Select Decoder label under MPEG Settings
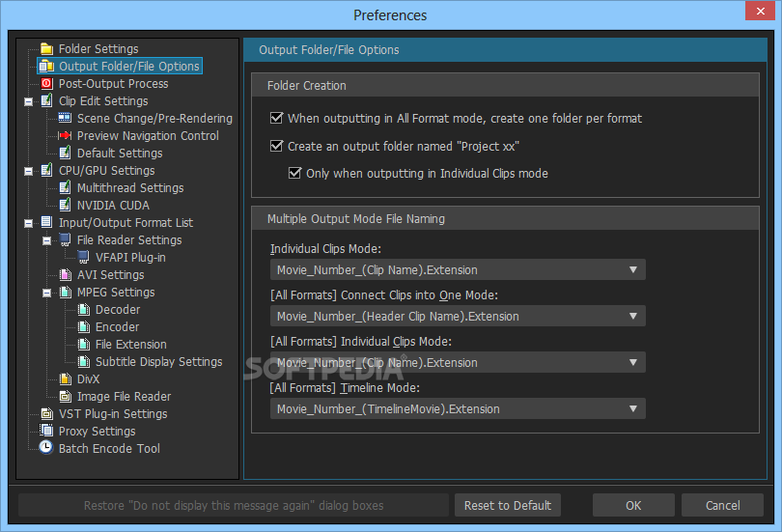 (x=118, y=310)
